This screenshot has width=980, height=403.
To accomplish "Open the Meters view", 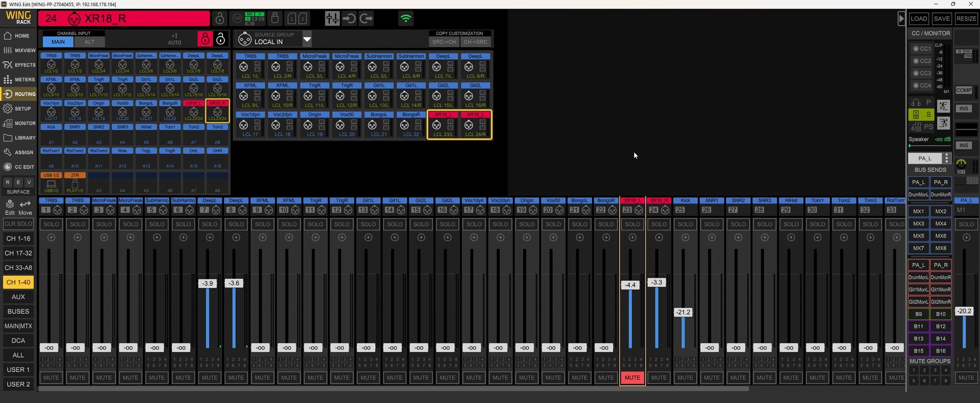I will [19, 80].
